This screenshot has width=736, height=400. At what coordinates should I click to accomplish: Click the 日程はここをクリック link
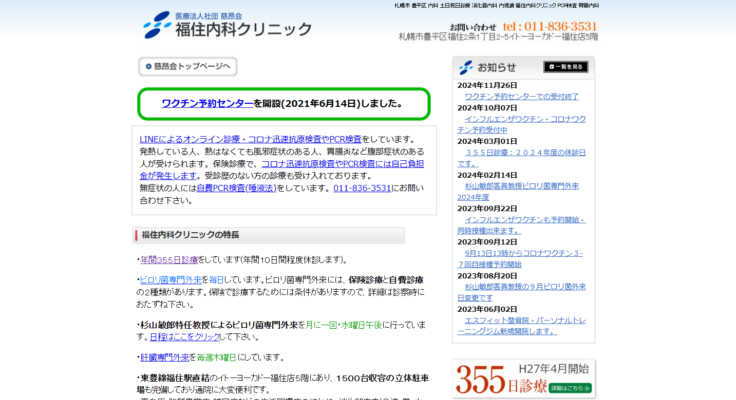[x=184, y=337]
